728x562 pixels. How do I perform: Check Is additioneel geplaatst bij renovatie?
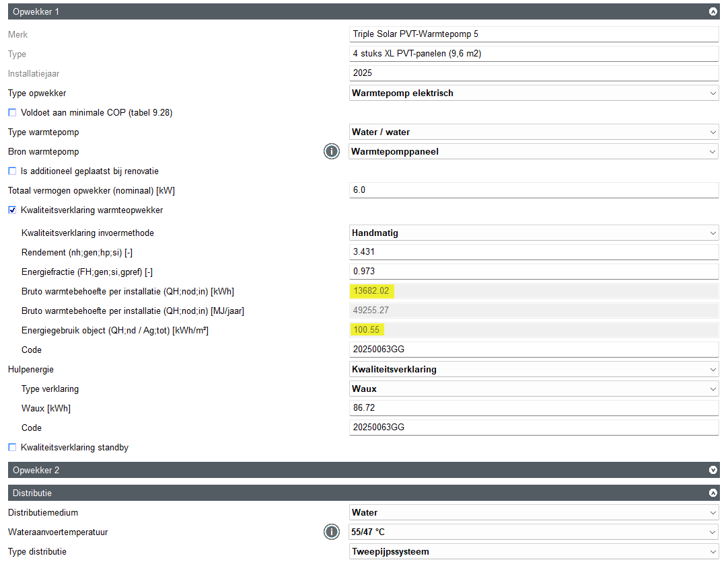[12, 171]
